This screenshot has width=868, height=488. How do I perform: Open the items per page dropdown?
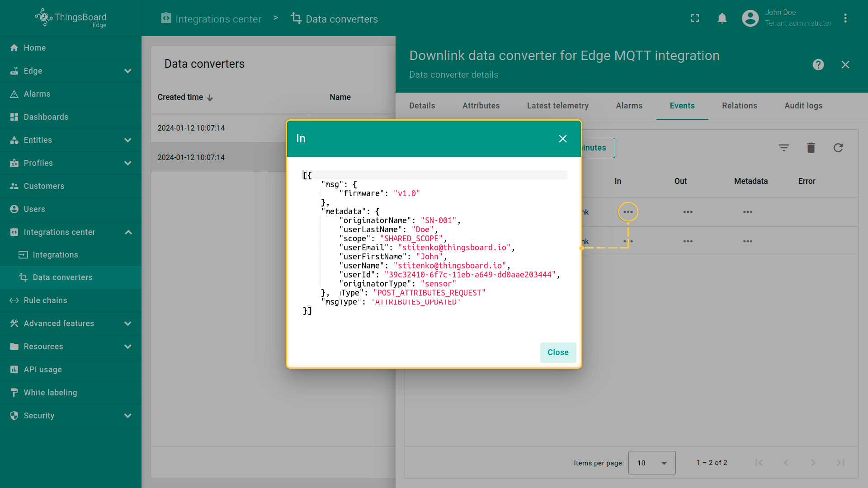click(x=651, y=463)
